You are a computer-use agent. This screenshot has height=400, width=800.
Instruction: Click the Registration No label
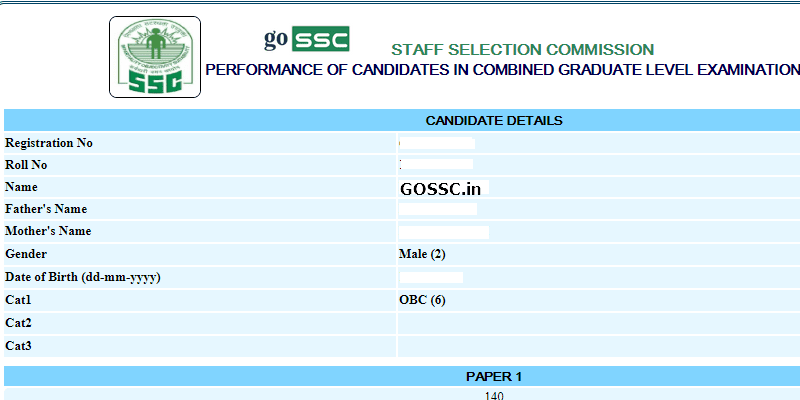tap(49, 143)
